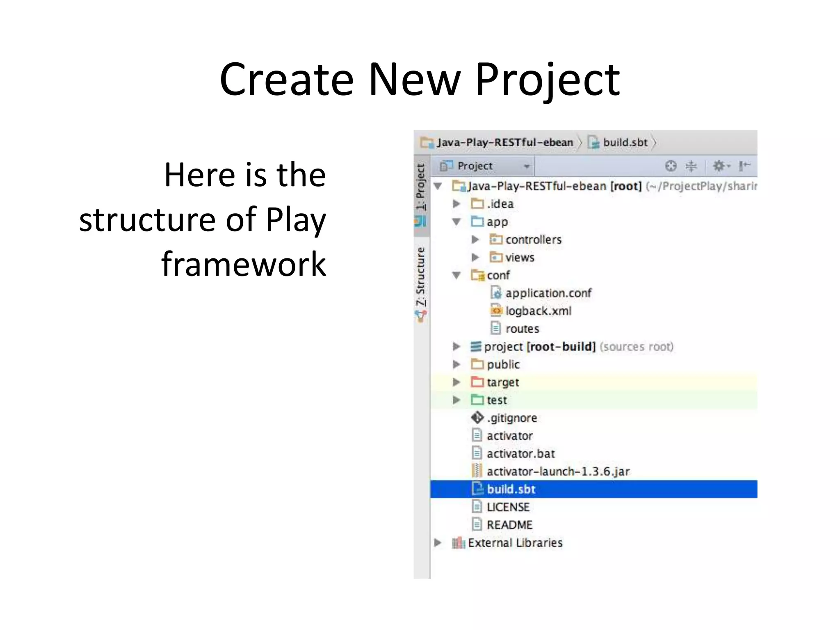
Task: Expand the views folder arrow
Action: click(x=475, y=258)
